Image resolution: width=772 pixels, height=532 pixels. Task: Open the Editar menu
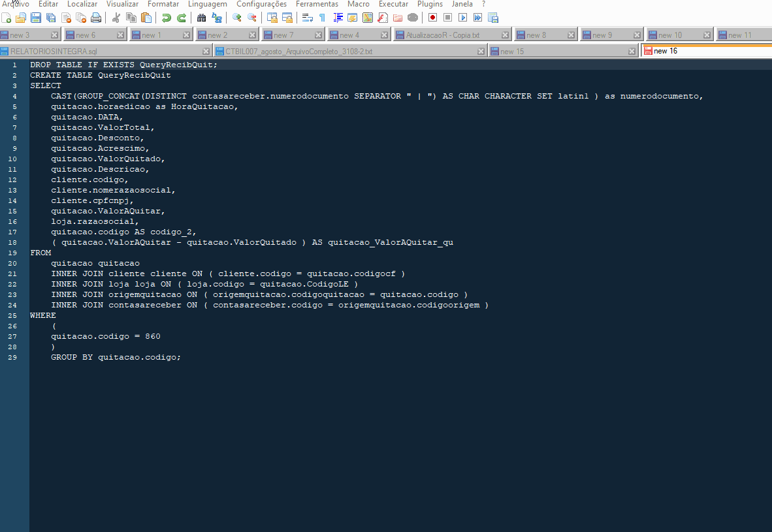(48, 4)
